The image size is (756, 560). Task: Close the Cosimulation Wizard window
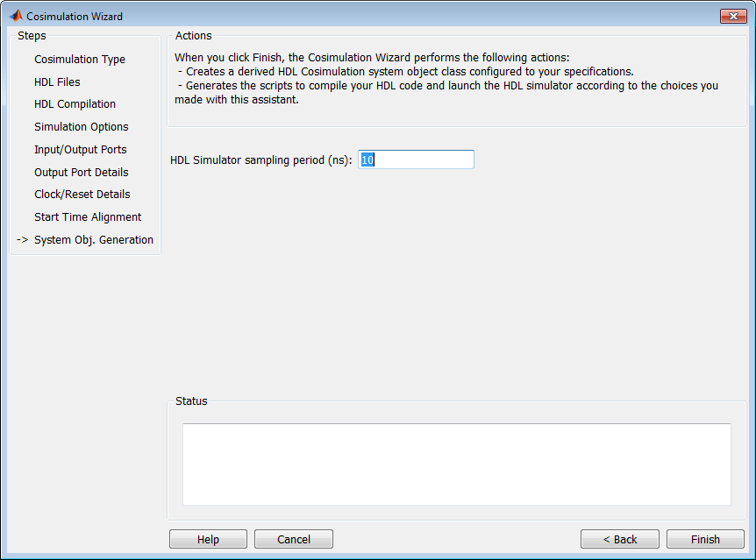[733, 16]
